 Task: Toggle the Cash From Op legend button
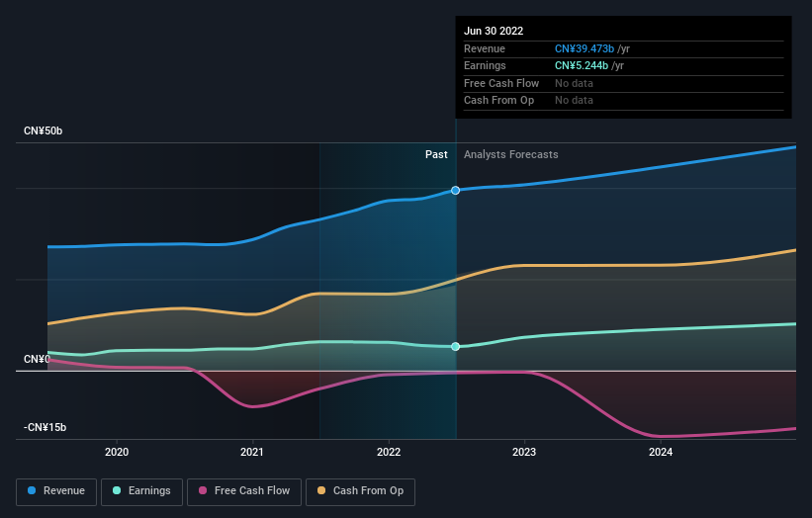[360, 491]
